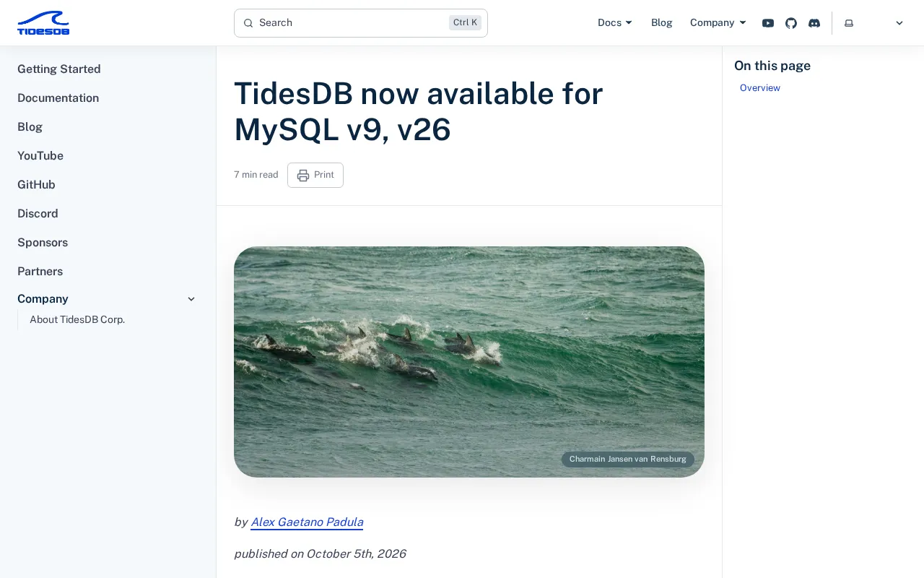Click the dolphins hero image
The height and width of the screenshot is (578, 924).
point(469,362)
